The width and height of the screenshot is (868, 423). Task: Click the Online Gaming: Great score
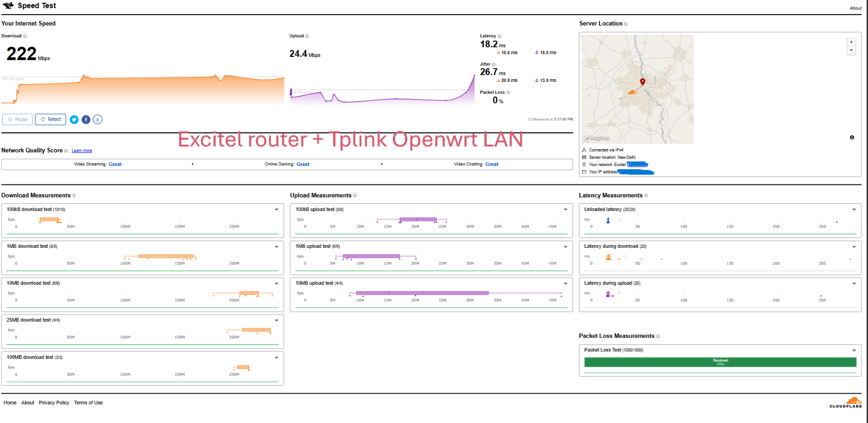pos(287,164)
